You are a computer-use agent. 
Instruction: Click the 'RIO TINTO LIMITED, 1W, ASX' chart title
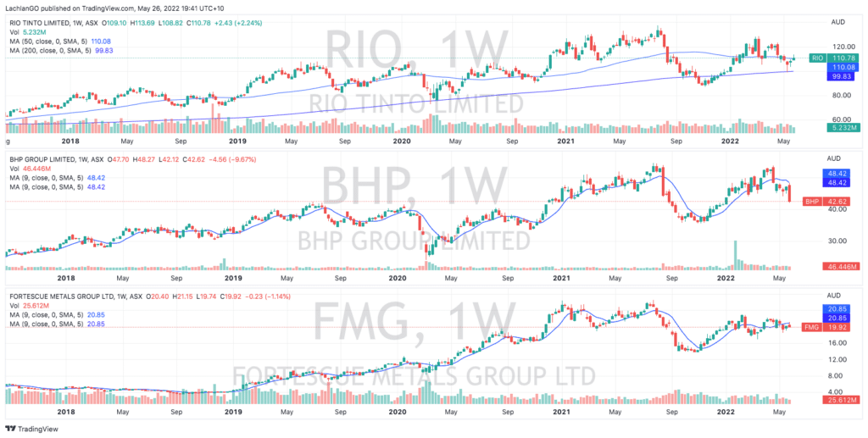tap(53, 23)
